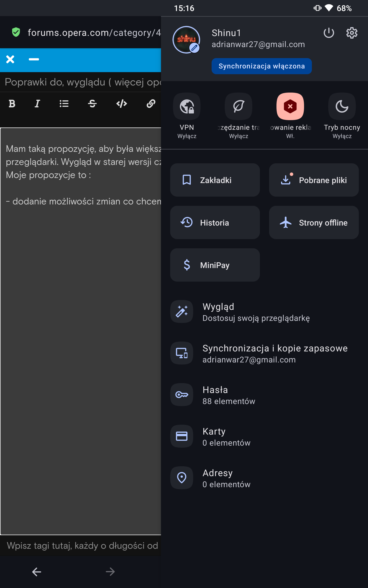This screenshot has width=368, height=588.
Task: Open Wygląd customization menu item
Action: click(x=264, y=312)
